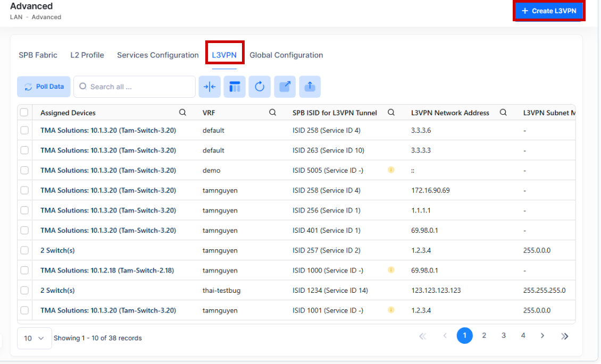Focus the Search all input field

[x=135, y=87]
